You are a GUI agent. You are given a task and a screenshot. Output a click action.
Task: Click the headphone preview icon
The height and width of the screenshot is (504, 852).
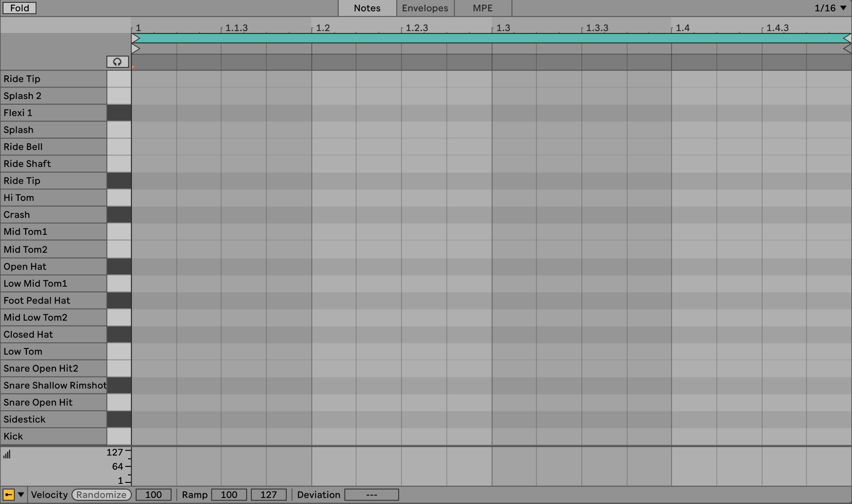117,62
